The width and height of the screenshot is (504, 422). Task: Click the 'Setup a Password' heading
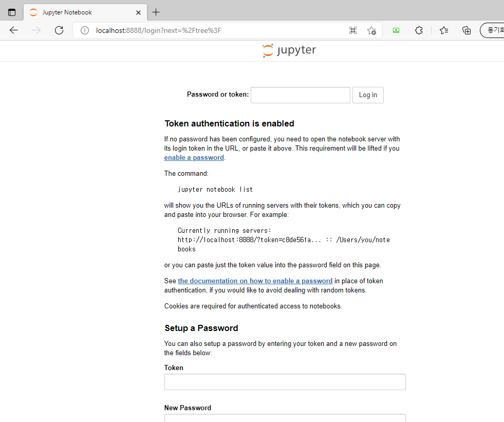coord(201,328)
